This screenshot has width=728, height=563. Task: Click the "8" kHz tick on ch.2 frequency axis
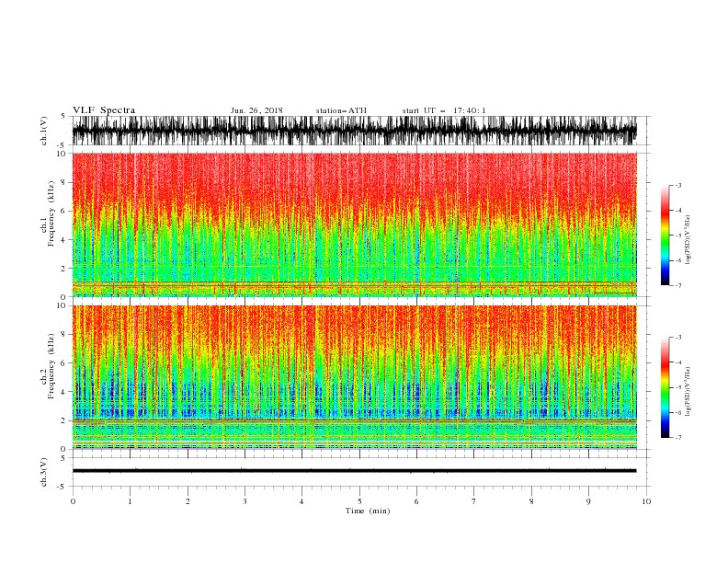(64, 335)
